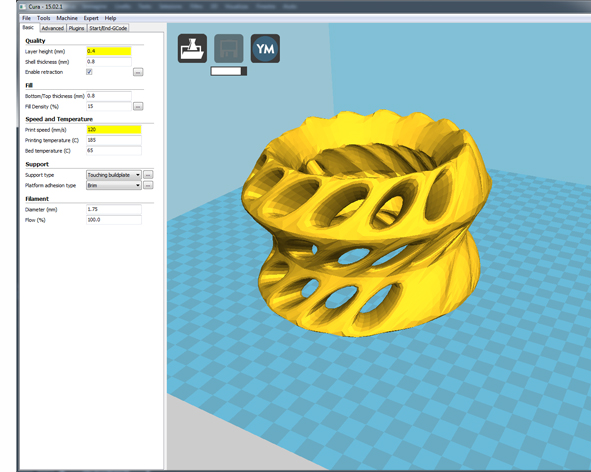Expand the Platform adhesion type dropdown
591x472 pixels.
pyautogui.click(x=114, y=185)
